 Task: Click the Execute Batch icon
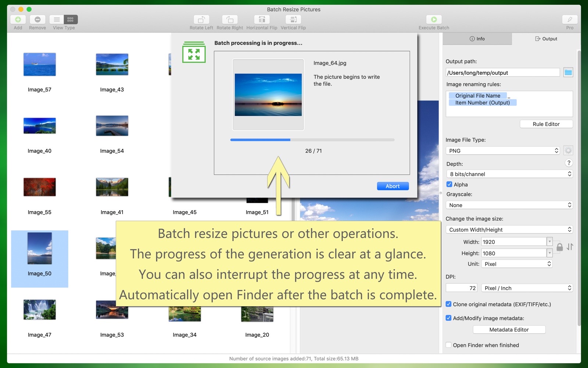pos(434,20)
